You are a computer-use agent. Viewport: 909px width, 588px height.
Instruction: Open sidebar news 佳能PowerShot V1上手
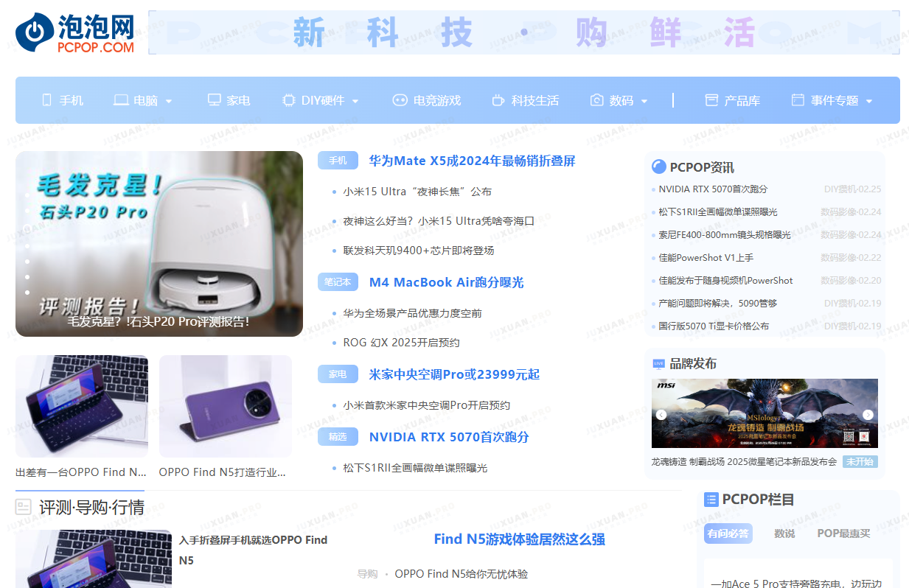(706, 258)
